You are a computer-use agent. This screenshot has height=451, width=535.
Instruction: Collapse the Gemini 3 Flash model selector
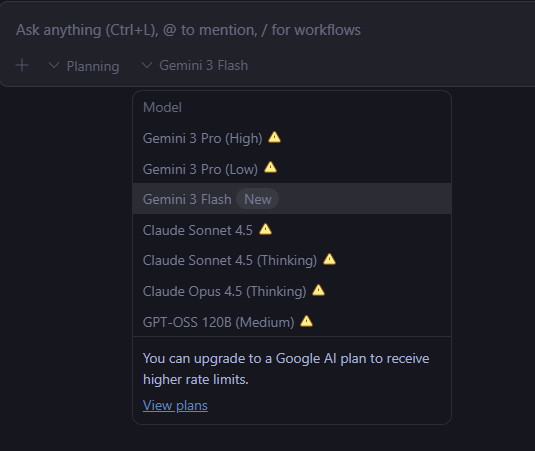click(195, 65)
